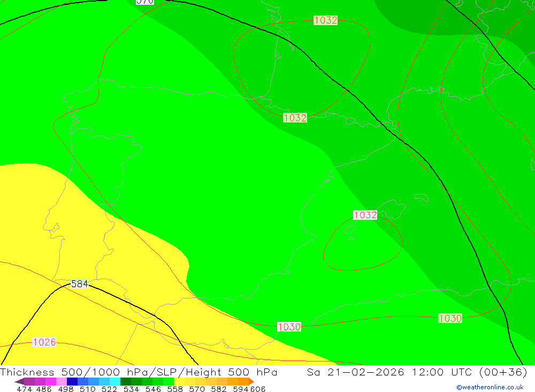Pick the orange arrow tip at legend end
535x392 pixels.
pos(251,381)
